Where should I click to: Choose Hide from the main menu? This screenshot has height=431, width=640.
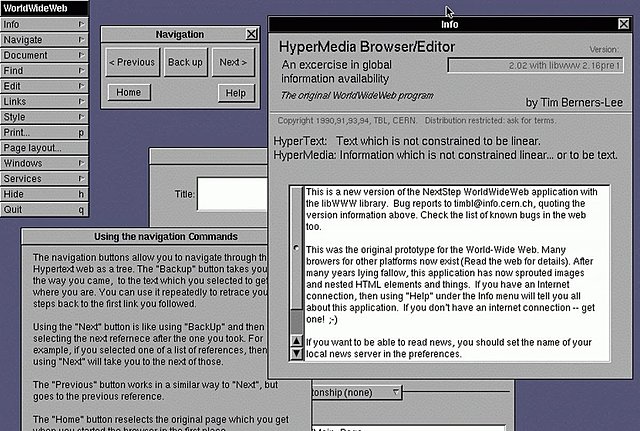click(44, 194)
